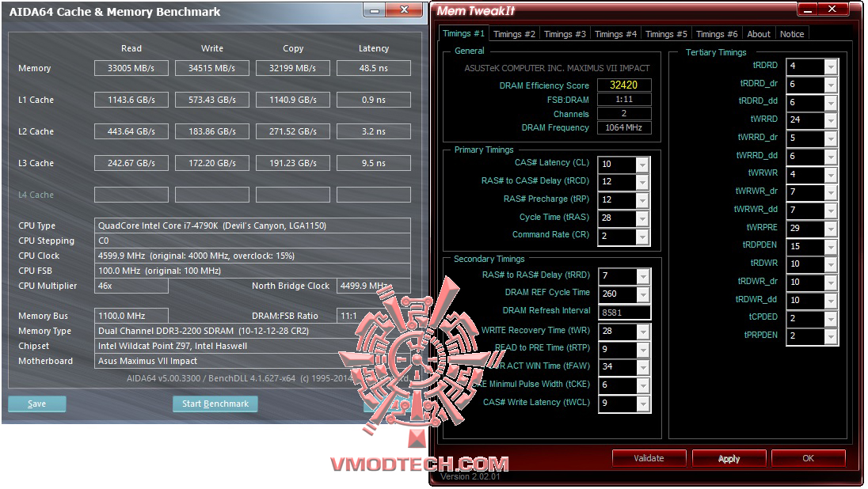
Task: Open the RAS# to CAS# Delay (tRCD) dropdown
Action: click(x=642, y=182)
